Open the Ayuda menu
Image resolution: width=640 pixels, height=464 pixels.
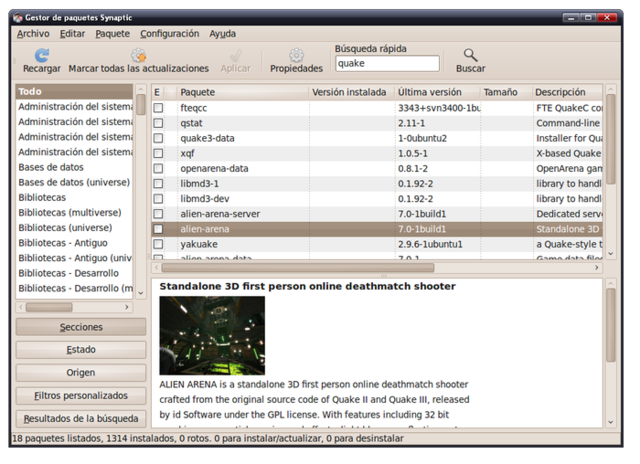point(222,34)
